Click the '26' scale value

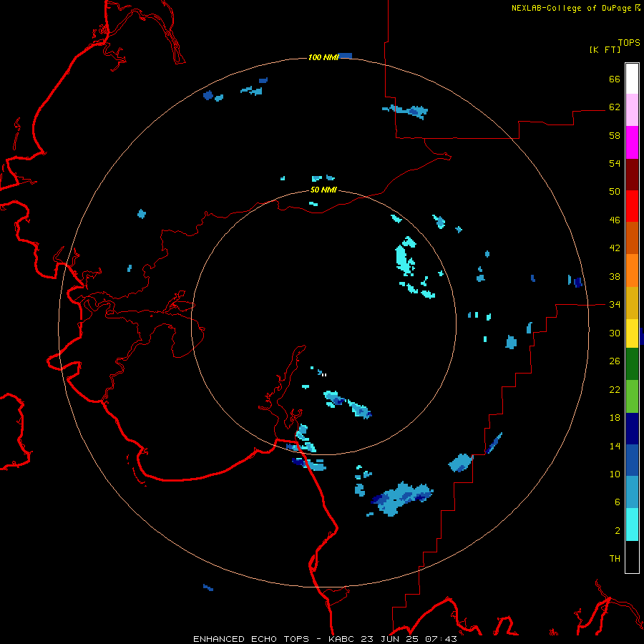point(615,361)
